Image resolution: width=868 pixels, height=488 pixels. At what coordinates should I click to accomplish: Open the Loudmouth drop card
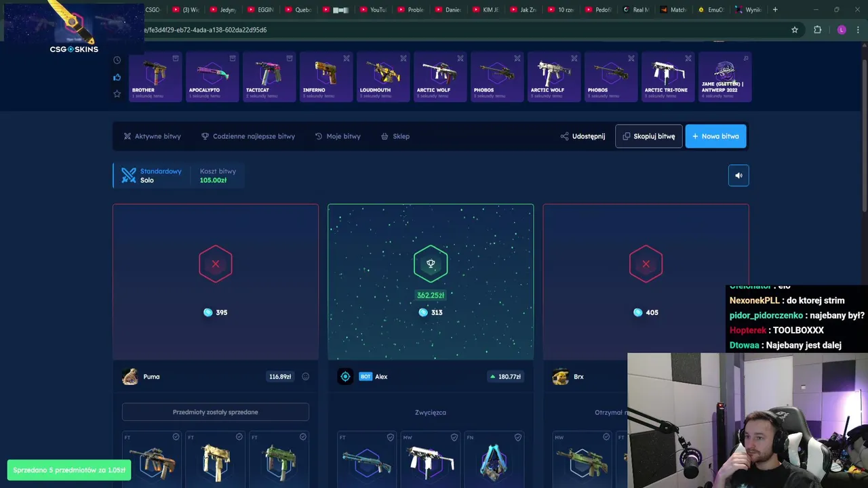click(x=383, y=77)
